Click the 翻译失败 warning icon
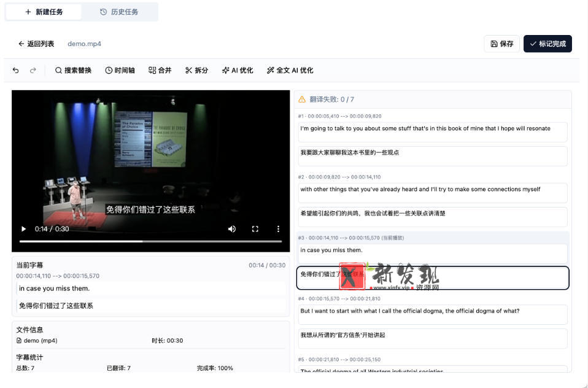588x388 pixels. point(302,99)
